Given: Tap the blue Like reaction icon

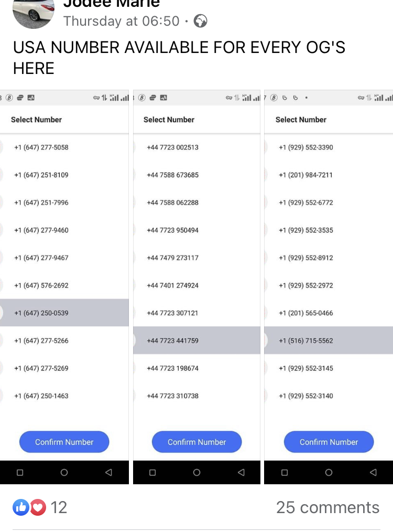Looking at the screenshot, I should pos(21,507).
